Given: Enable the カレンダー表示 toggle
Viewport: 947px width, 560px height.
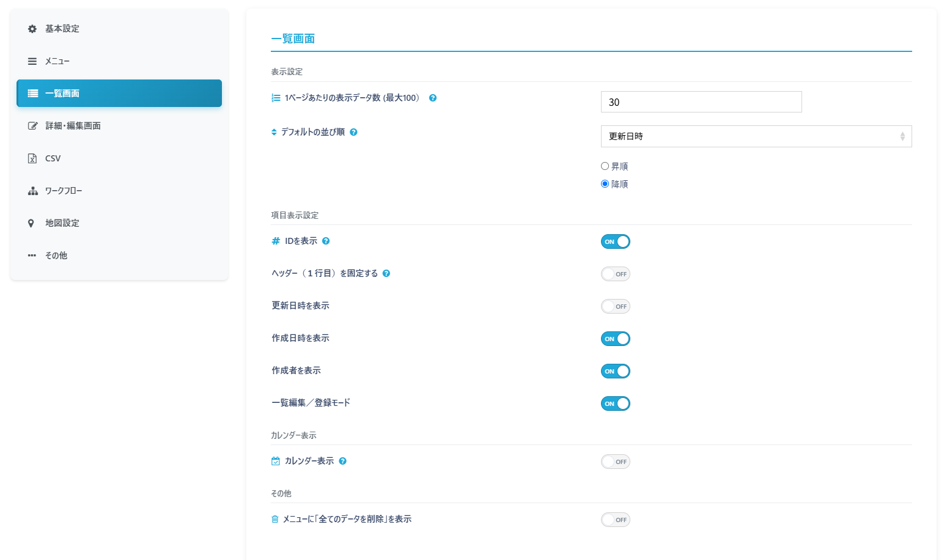Looking at the screenshot, I should point(615,462).
